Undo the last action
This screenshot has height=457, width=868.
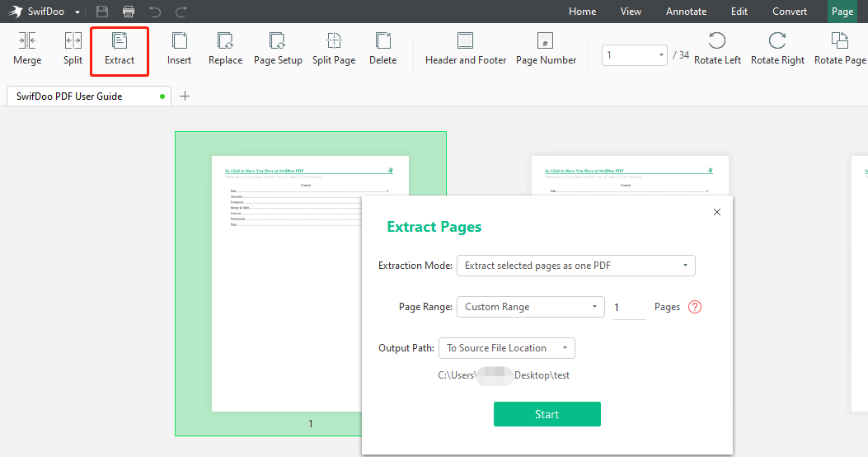[155, 11]
